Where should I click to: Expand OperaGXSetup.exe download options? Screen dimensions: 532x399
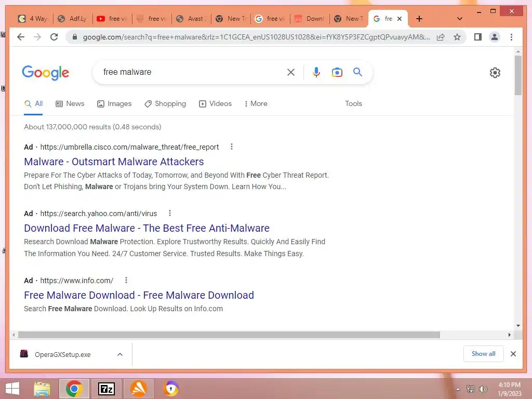point(120,354)
